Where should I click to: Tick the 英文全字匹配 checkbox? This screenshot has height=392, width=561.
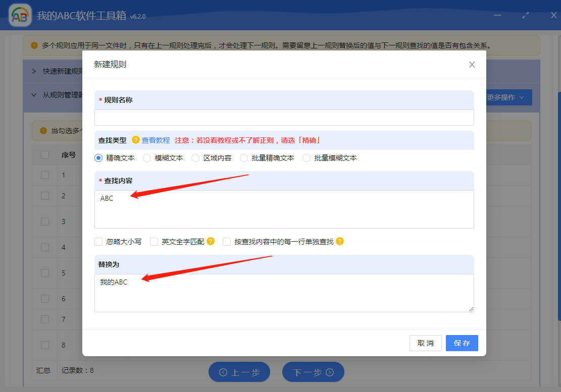(x=154, y=242)
